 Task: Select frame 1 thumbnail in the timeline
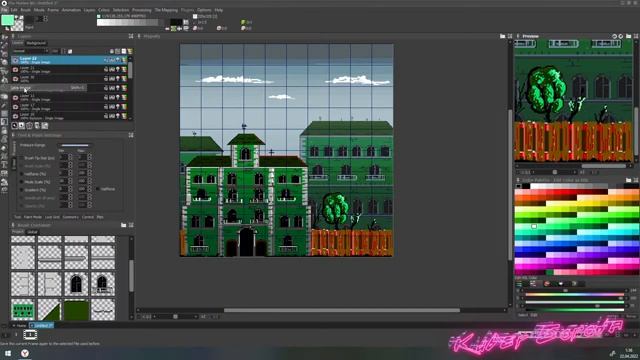pyautogui.click(x=30, y=335)
